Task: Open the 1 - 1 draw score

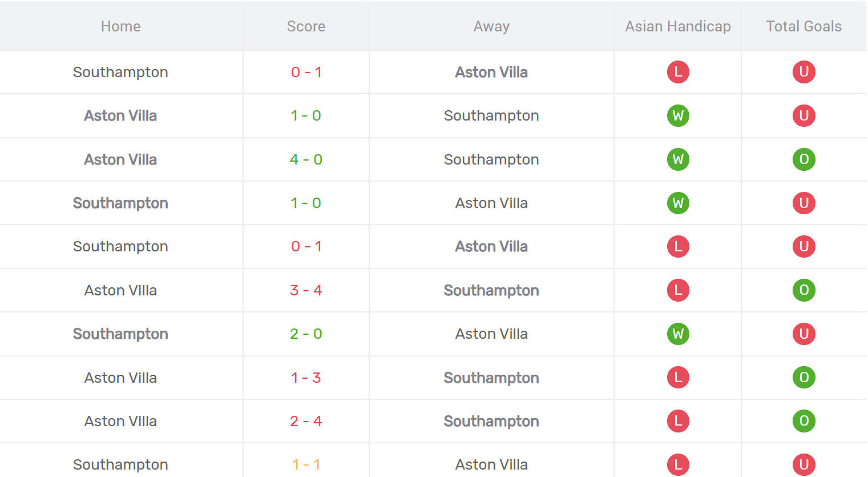Action: click(x=306, y=464)
